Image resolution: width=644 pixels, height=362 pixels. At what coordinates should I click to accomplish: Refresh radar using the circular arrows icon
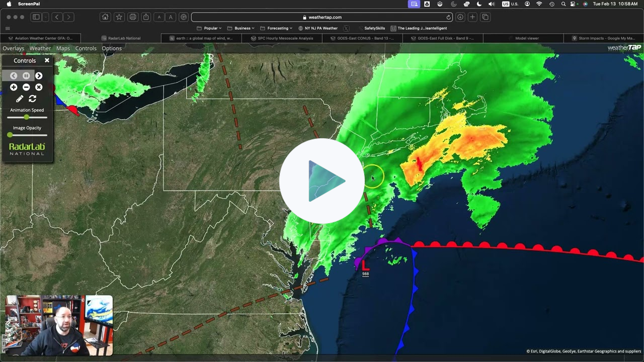(x=33, y=99)
